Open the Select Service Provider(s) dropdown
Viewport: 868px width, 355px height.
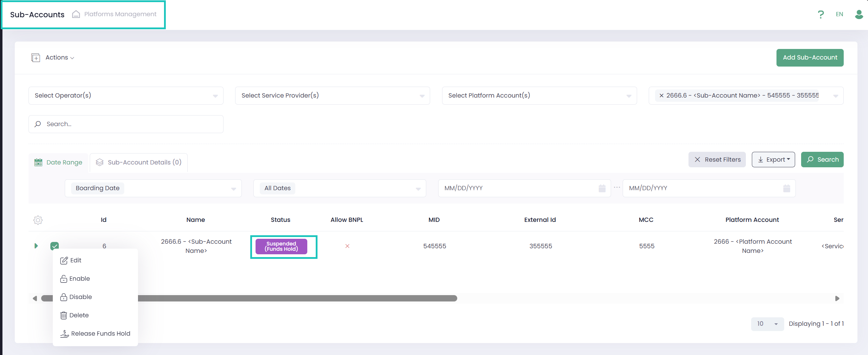click(x=332, y=95)
